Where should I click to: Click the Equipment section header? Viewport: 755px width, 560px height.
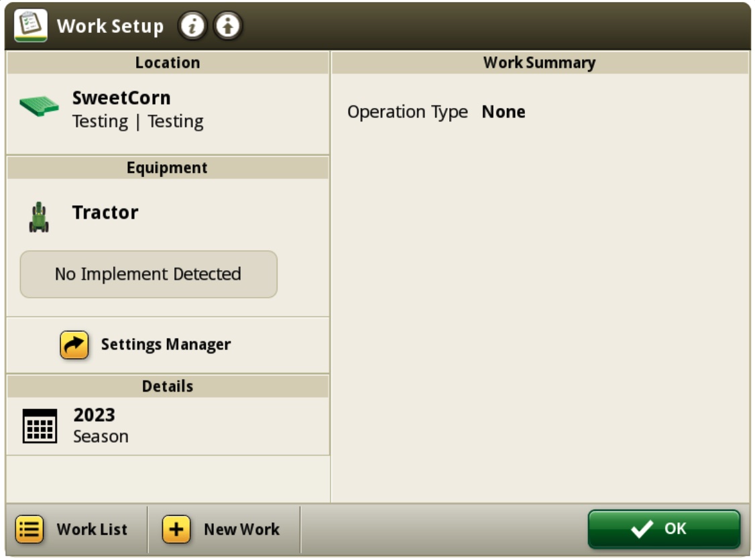(168, 168)
